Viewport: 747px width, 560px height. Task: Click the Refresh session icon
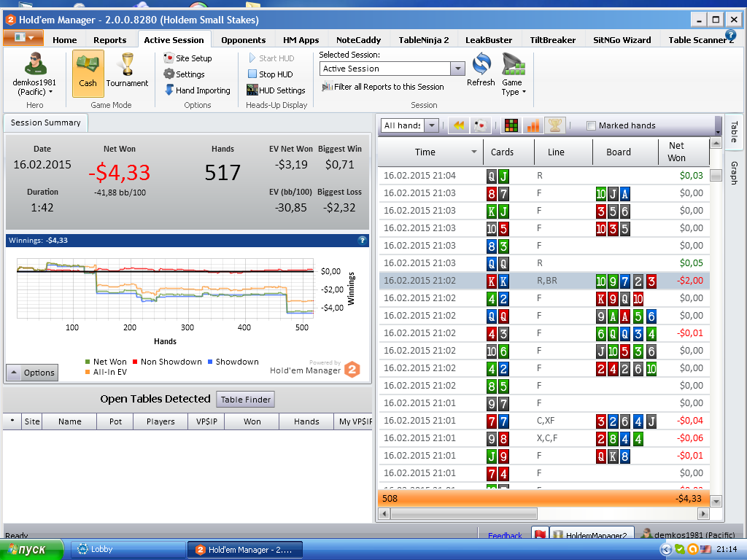click(x=481, y=64)
